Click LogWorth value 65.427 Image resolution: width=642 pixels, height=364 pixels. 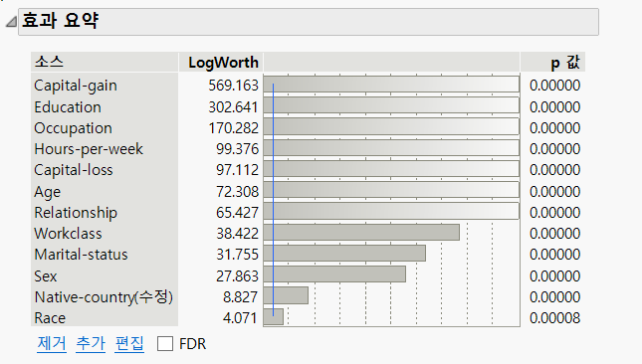pyautogui.click(x=238, y=212)
